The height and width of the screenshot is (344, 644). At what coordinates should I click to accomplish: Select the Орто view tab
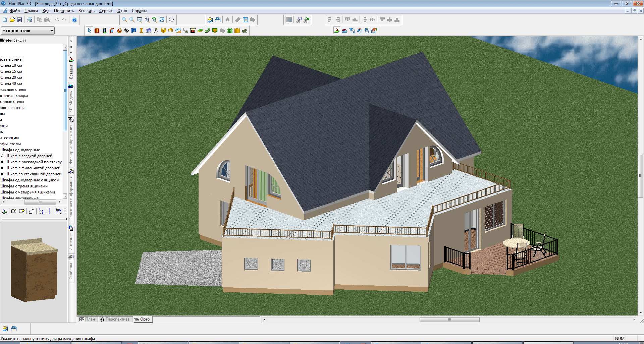tap(142, 319)
